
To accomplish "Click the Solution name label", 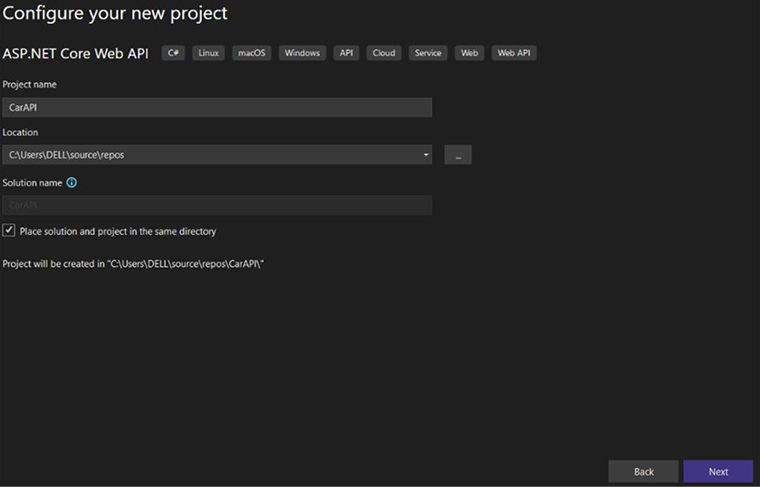I will point(32,183).
